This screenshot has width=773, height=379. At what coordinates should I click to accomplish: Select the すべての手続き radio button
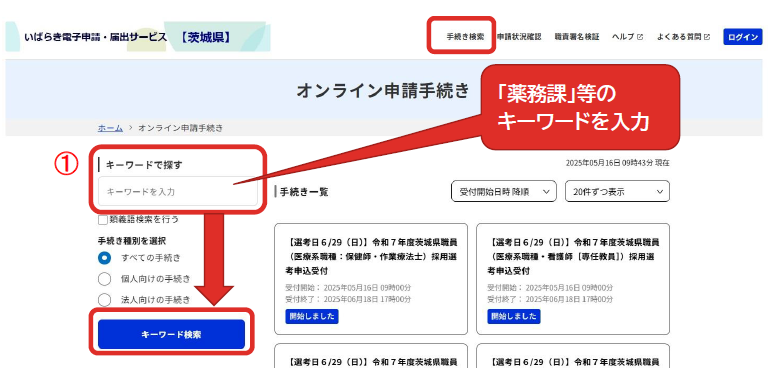(x=105, y=258)
